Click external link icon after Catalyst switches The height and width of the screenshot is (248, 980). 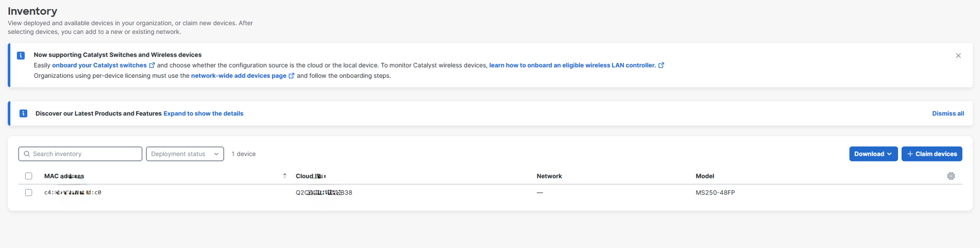click(x=152, y=65)
